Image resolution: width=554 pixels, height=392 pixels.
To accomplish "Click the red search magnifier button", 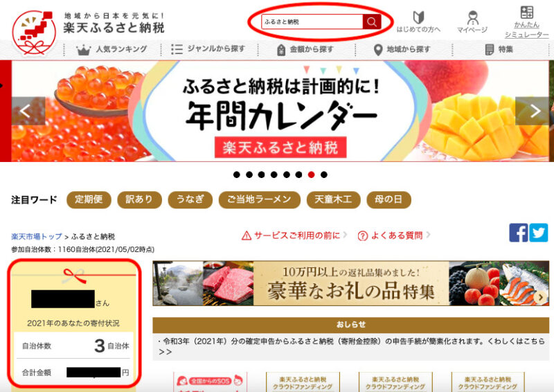I will 372,22.
